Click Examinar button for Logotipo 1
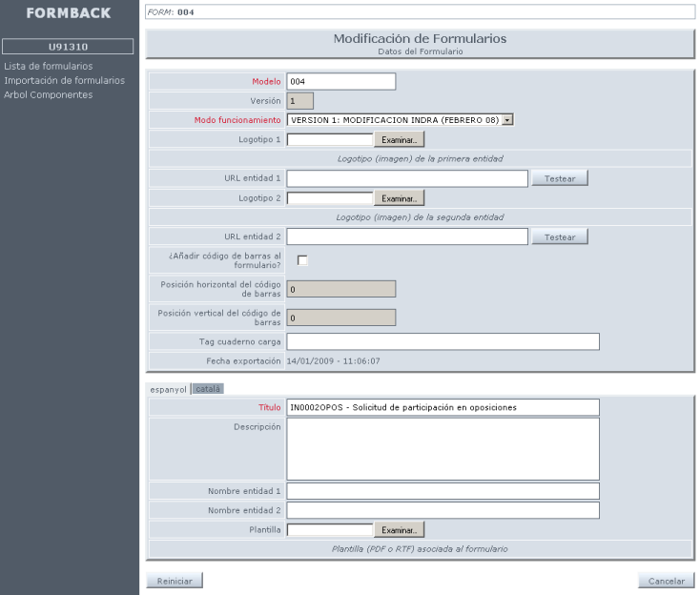Image resolution: width=700 pixels, height=595 pixels. 399,140
